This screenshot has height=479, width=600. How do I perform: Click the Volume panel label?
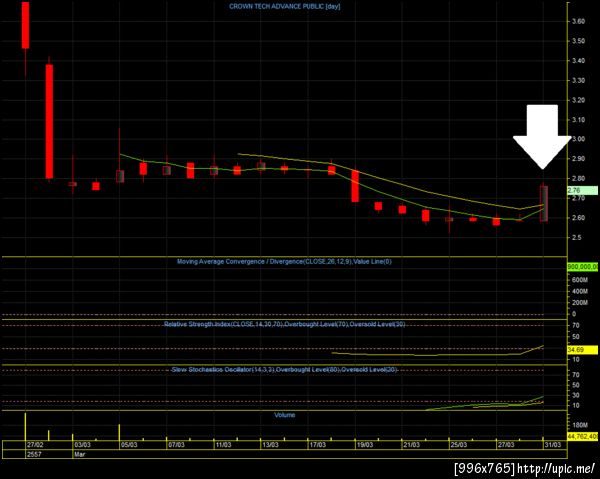pyautogui.click(x=284, y=415)
